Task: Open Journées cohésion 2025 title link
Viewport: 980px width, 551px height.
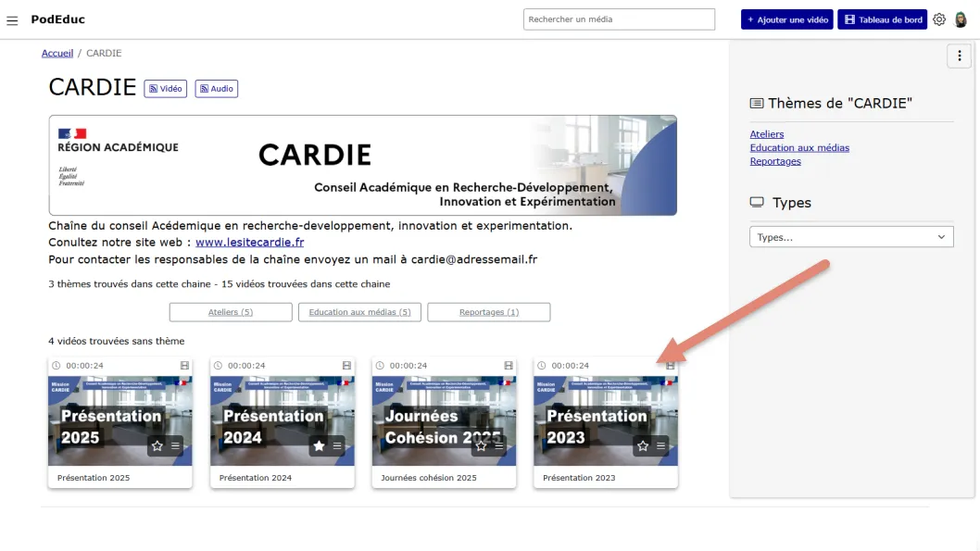Action: (429, 478)
